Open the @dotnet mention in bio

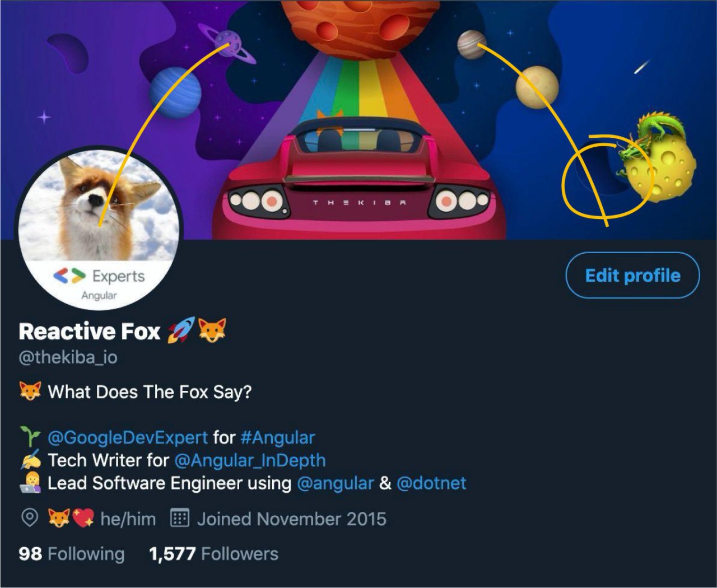point(431,483)
